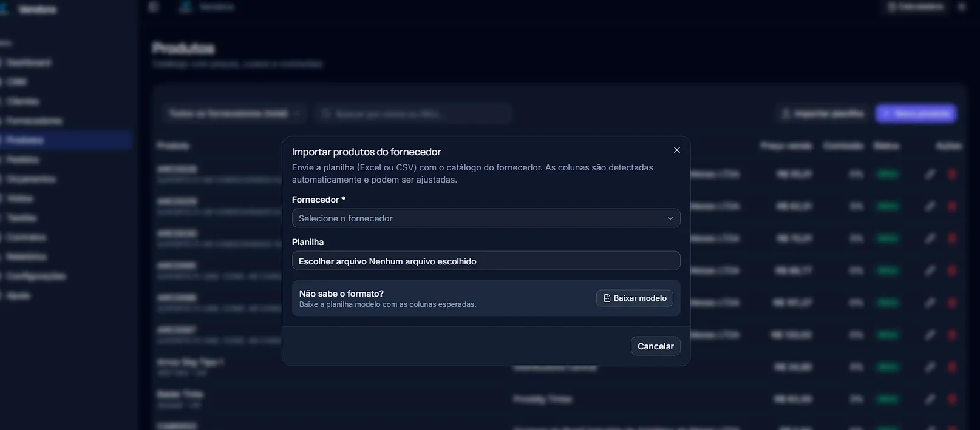Viewport: 980px width, 430px height.
Task: Click the 'Cancelar' button
Action: [655, 346]
